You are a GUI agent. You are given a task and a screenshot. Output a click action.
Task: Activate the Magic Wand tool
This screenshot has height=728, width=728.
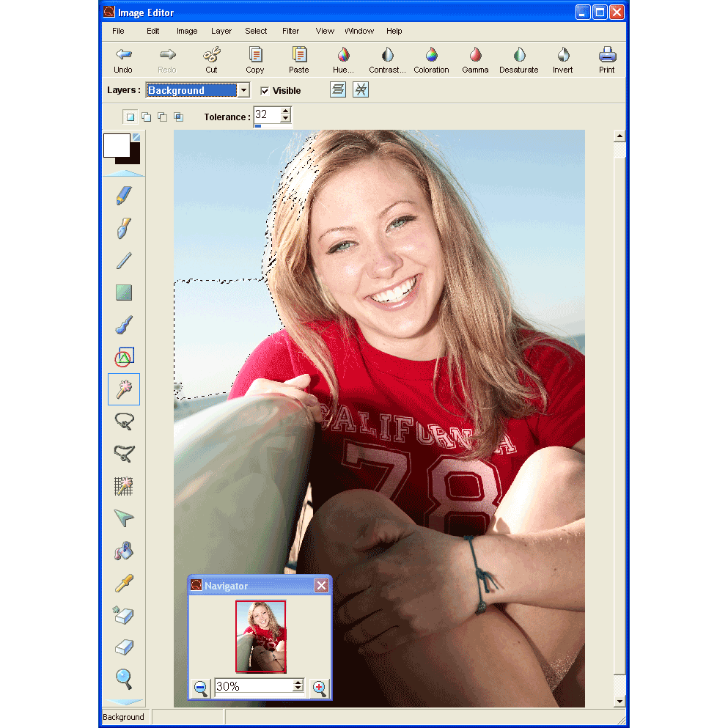pos(123,389)
